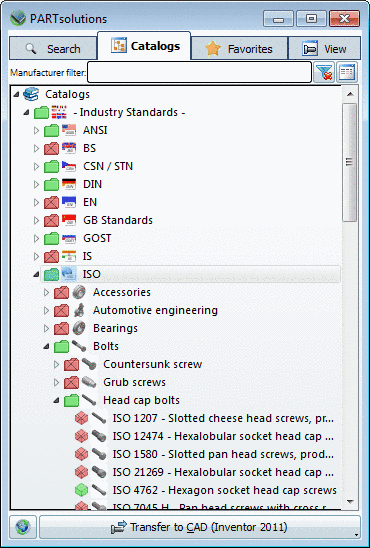The height and width of the screenshot is (548, 370).
Task: Select the Catalogs tab
Action: [144, 46]
